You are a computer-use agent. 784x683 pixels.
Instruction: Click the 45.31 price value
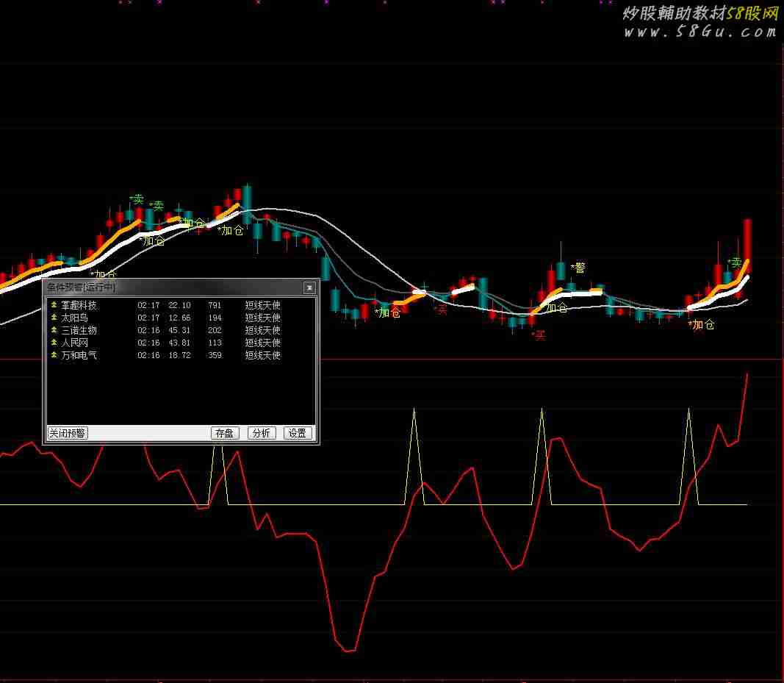tap(179, 330)
